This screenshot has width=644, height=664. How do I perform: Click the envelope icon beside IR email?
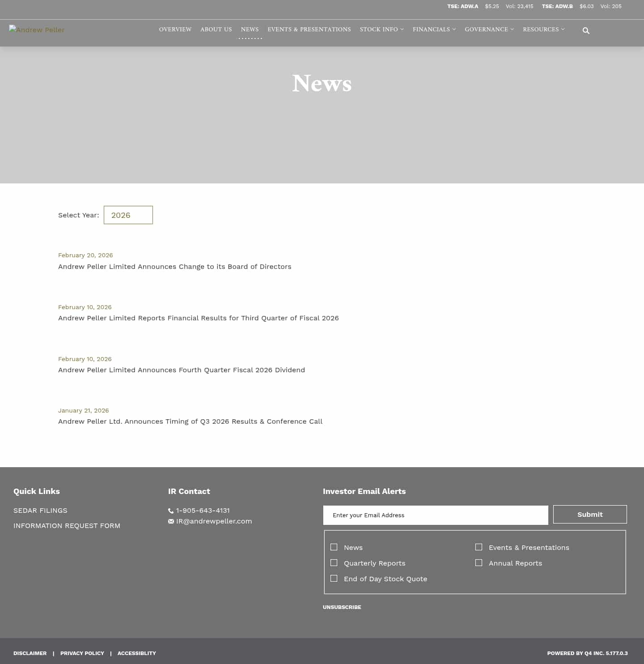tap(171, 521)
